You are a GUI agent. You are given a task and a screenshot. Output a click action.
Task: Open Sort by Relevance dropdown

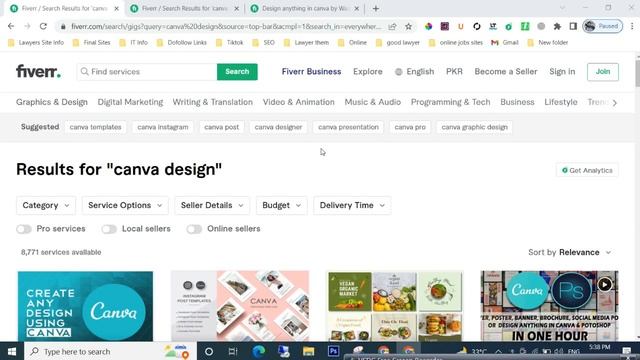[x=570, y=252]
